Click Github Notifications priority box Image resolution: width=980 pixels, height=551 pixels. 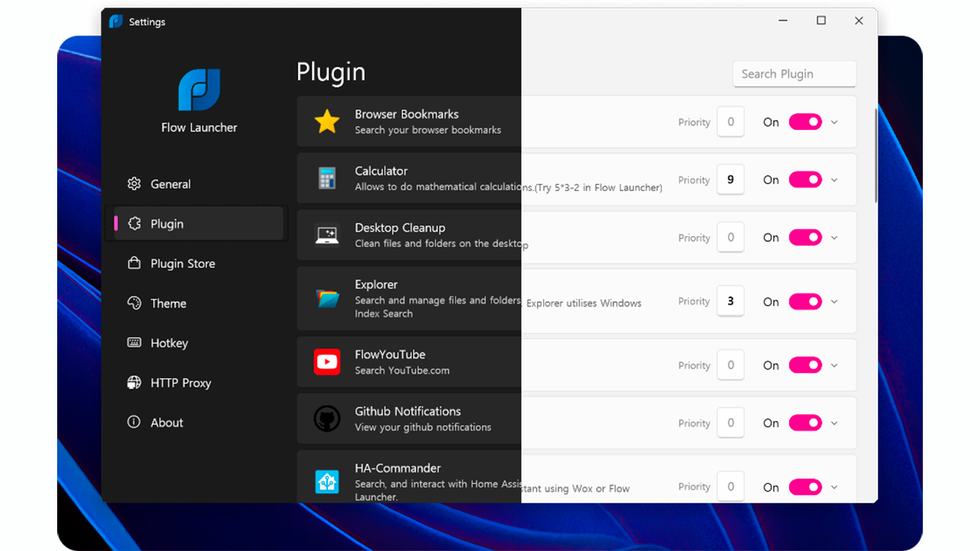tap(730, 423)
